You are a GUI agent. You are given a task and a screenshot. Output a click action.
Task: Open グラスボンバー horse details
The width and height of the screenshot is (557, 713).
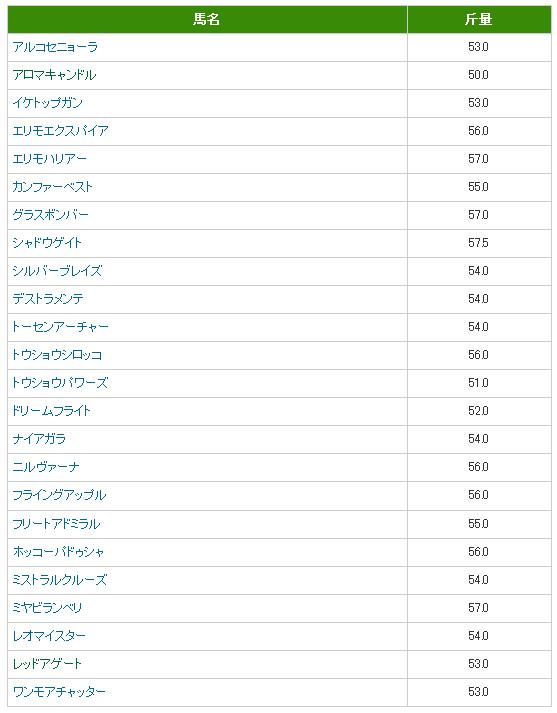(50, 215)
